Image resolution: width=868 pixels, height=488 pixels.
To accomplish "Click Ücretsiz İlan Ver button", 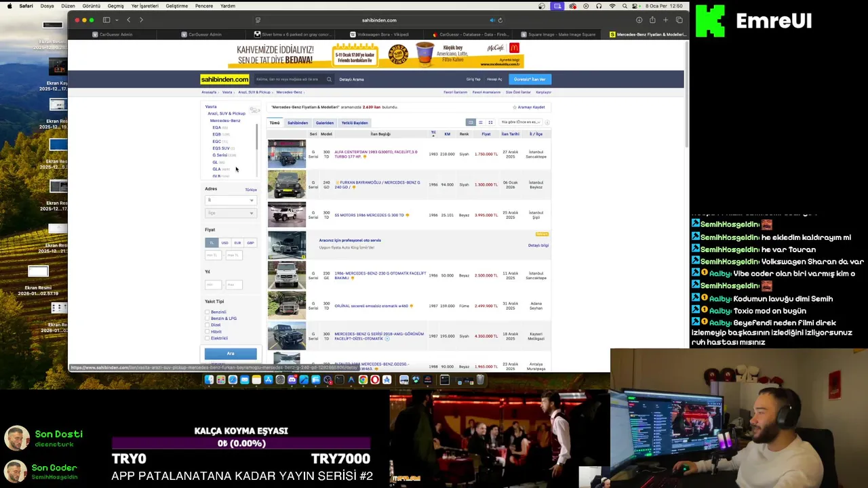I will (x=530, y=79).
